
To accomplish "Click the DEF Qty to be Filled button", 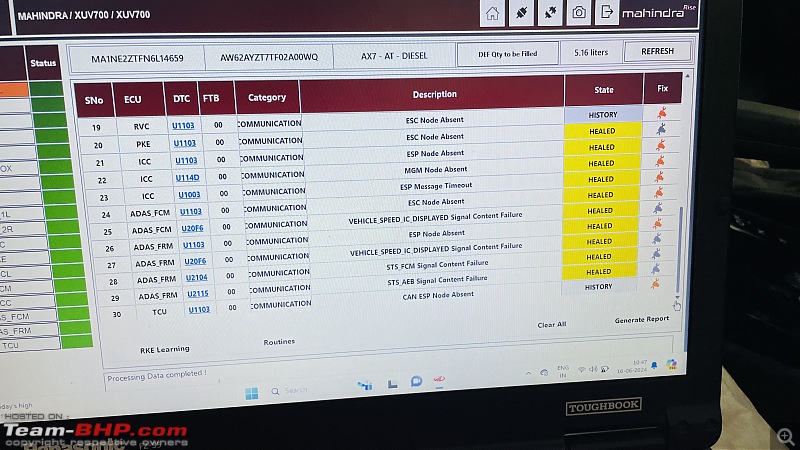I will 508,54.
